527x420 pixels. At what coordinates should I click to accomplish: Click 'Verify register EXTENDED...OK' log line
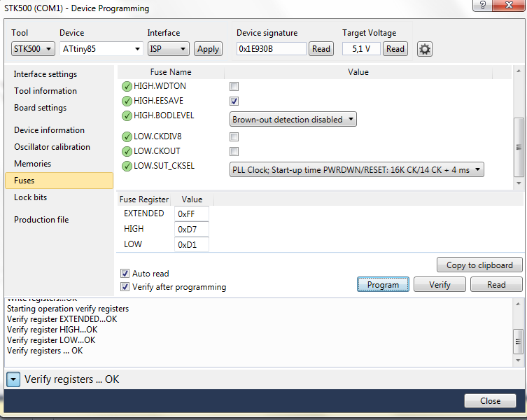pyautogui.click(x=62, y=319)
